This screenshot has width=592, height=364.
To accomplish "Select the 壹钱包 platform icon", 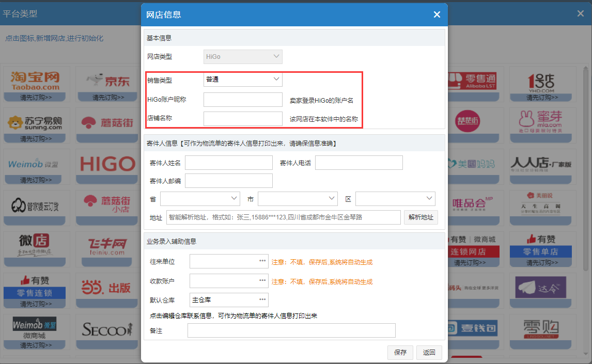I will tap(472, 328).
